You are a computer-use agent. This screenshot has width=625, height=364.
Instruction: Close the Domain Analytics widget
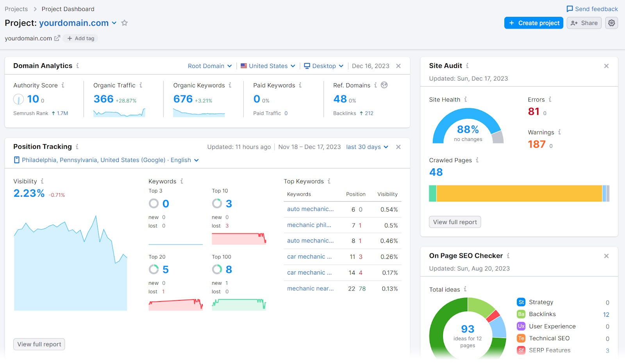tap(398, 66)
